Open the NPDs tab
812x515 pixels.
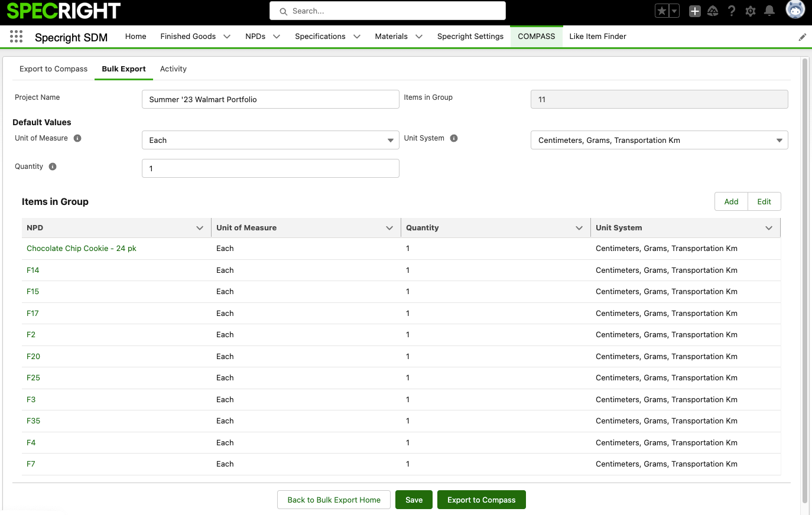pos(255,37)
